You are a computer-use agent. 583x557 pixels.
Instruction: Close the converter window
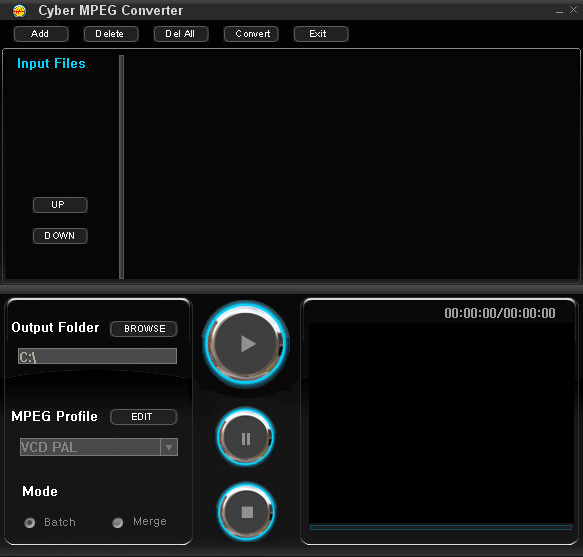coord(573,10)
